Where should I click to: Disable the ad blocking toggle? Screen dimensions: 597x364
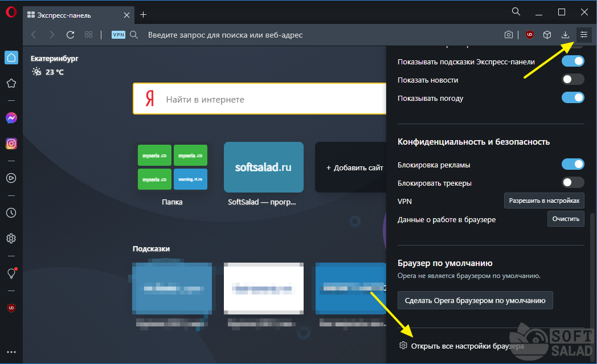point(573,165)
